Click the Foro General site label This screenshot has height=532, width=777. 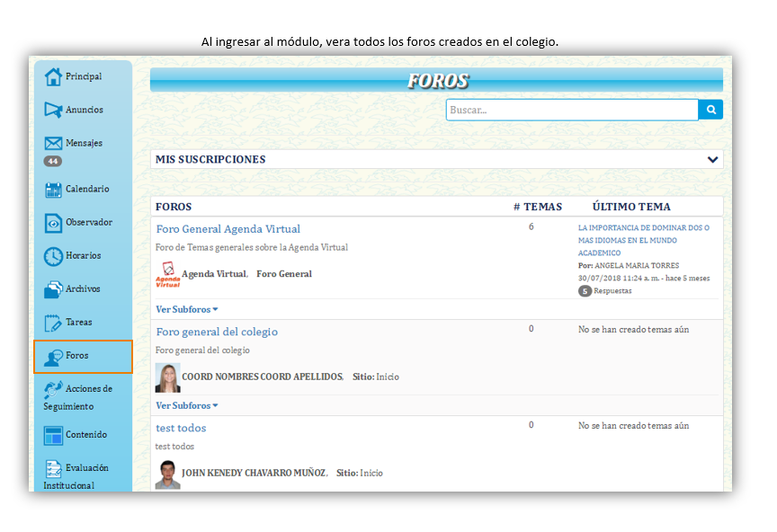click(x=284, y=274)
